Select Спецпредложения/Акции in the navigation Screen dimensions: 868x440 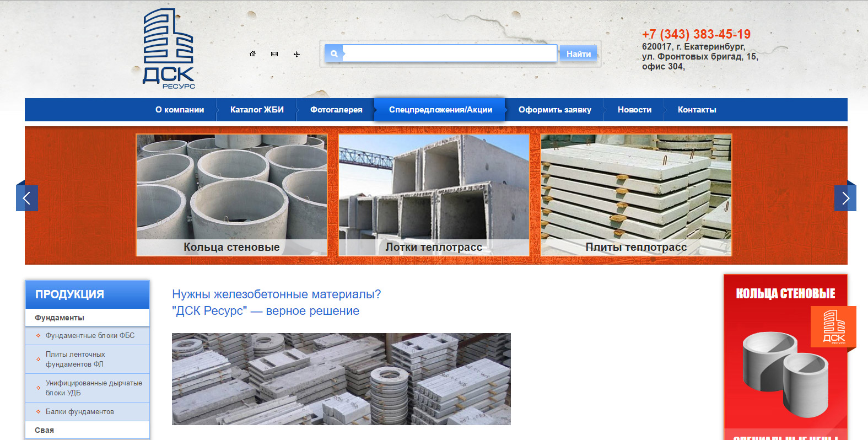point(440,110)
